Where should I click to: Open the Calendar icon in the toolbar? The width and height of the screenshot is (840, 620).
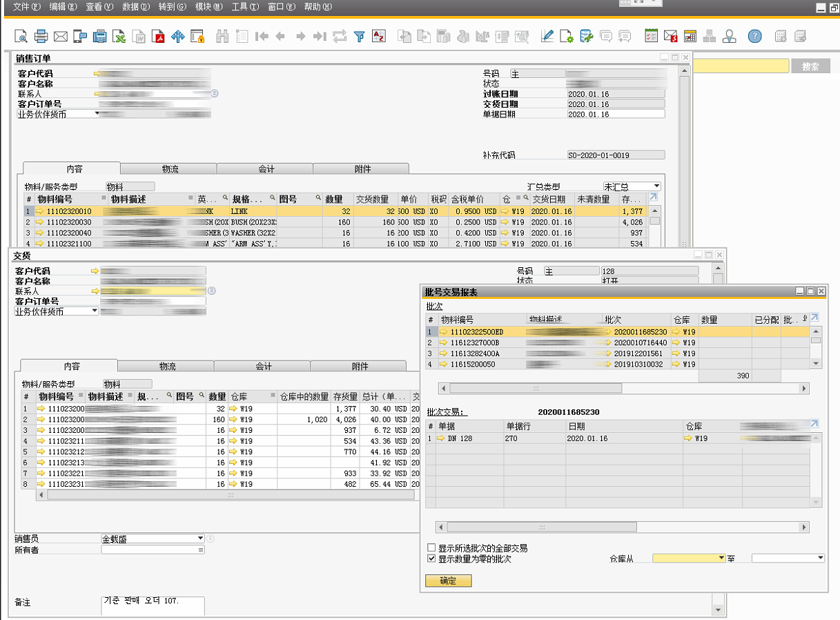point(690,37)
